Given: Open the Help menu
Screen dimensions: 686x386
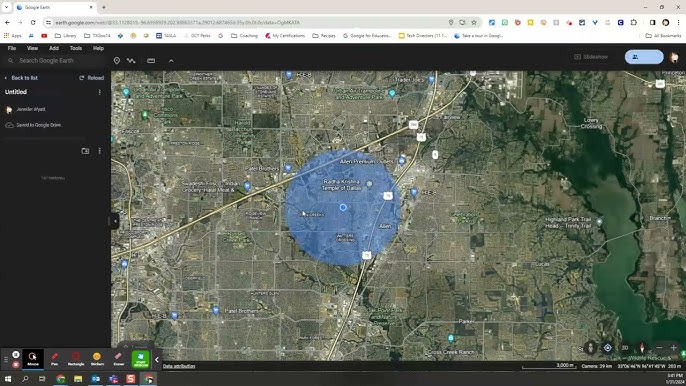Looking at the screenshot, I should click(x=98, y=48).
